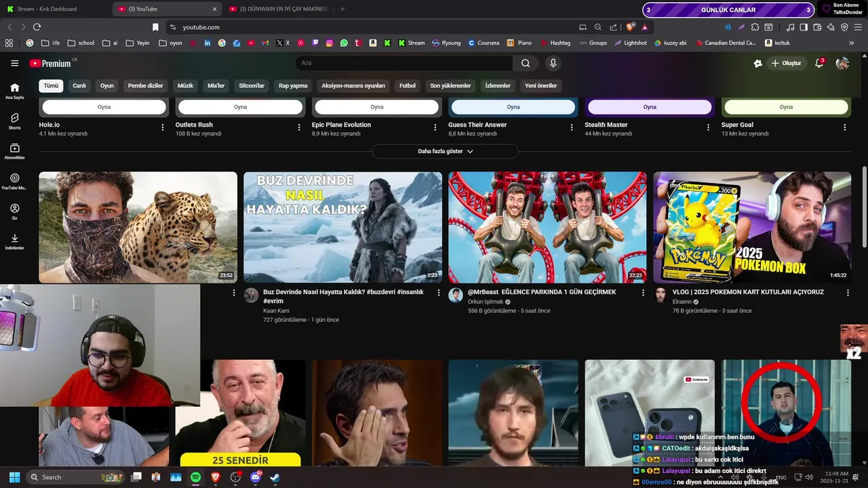
Task: Click Oyna under Outlets Rush
Action: [240, 107]
